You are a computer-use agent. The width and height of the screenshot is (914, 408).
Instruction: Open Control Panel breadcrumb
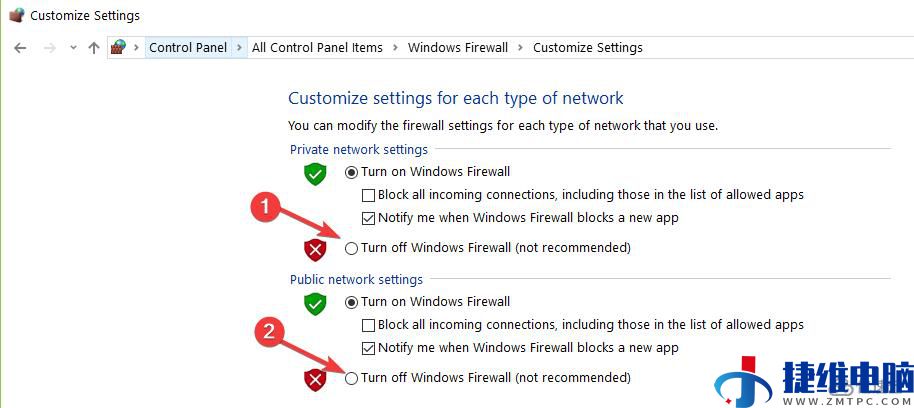click(x=188, y=47)
